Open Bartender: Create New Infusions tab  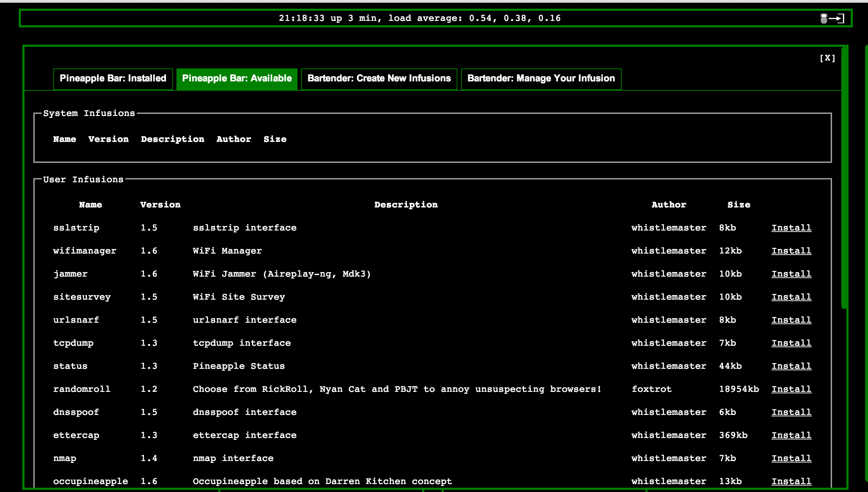[379, 79]
